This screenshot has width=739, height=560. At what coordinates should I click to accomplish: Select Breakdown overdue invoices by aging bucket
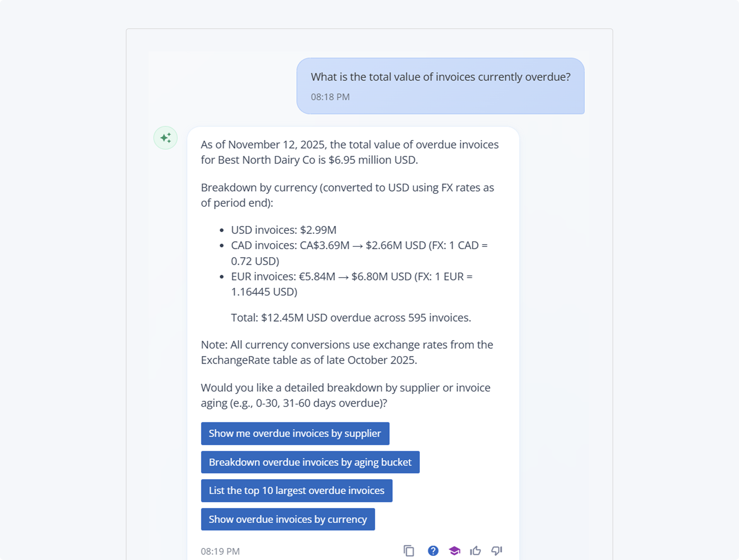tap(310, 462)
